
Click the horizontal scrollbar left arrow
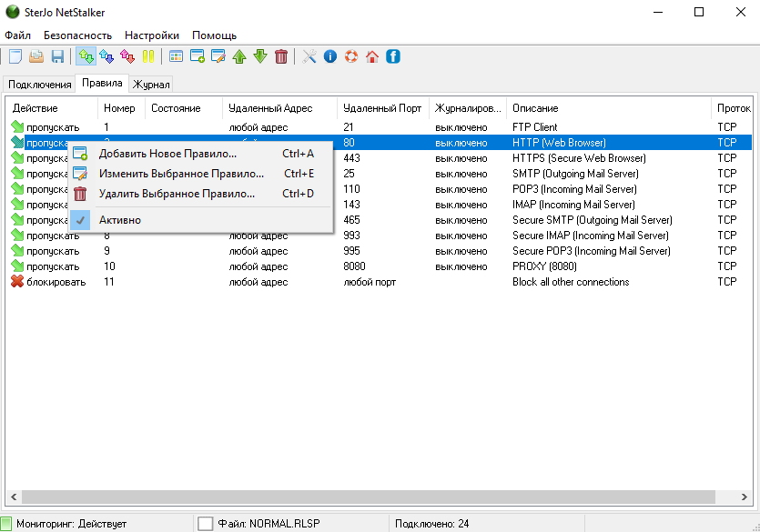click(x=14, y=497)
